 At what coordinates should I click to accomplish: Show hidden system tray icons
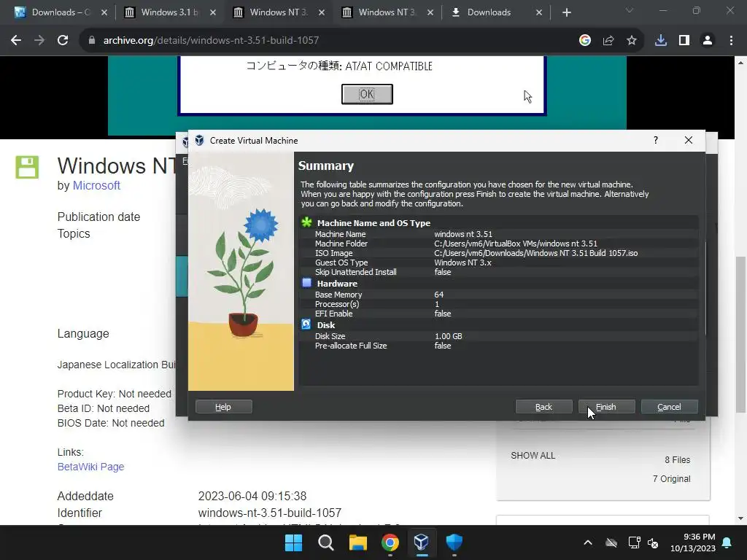[x=588, y=542]
